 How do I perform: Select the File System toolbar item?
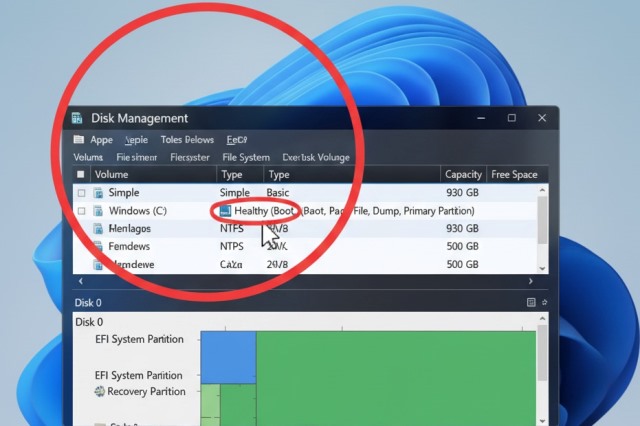pos(246,158)
